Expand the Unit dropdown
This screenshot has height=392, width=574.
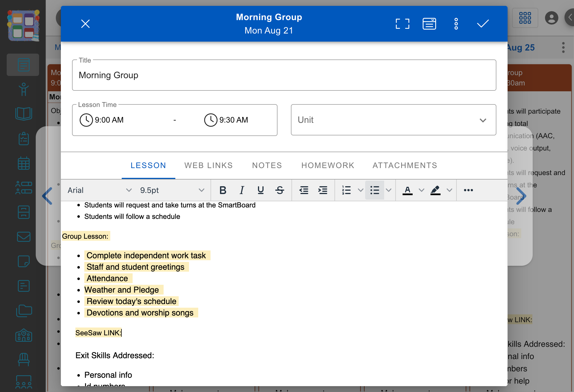393,120
